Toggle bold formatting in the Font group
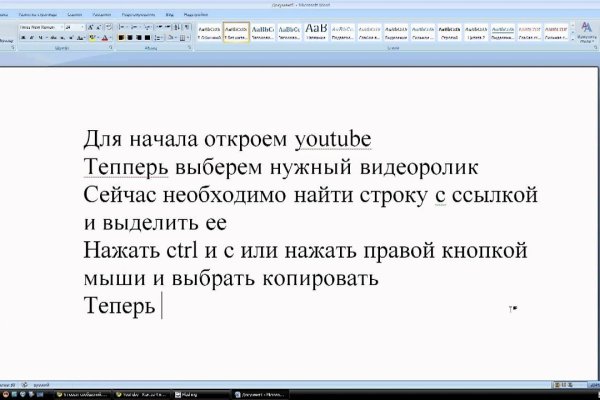Screen dimensions: 600x400 (x=22, y=37)
